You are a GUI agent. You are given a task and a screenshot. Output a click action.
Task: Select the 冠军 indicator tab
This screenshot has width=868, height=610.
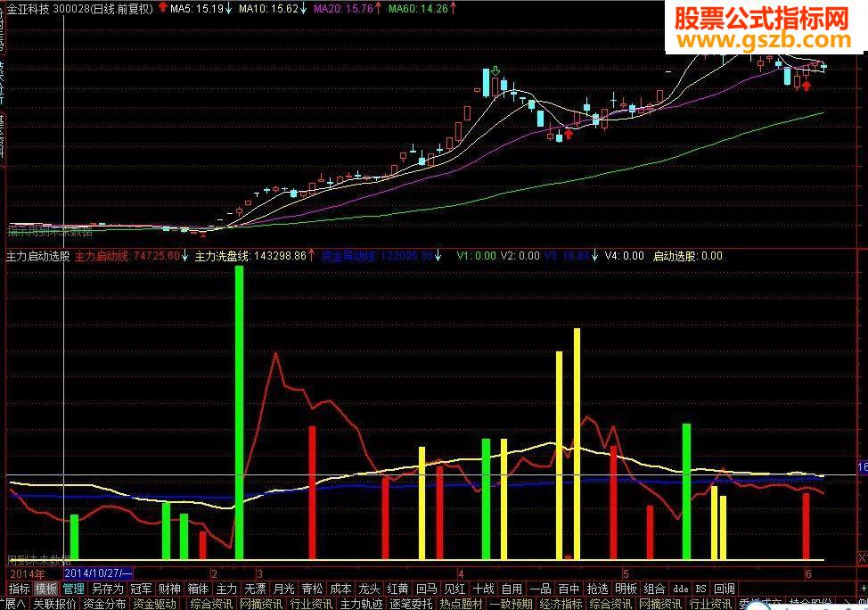[x=141, y=589]
